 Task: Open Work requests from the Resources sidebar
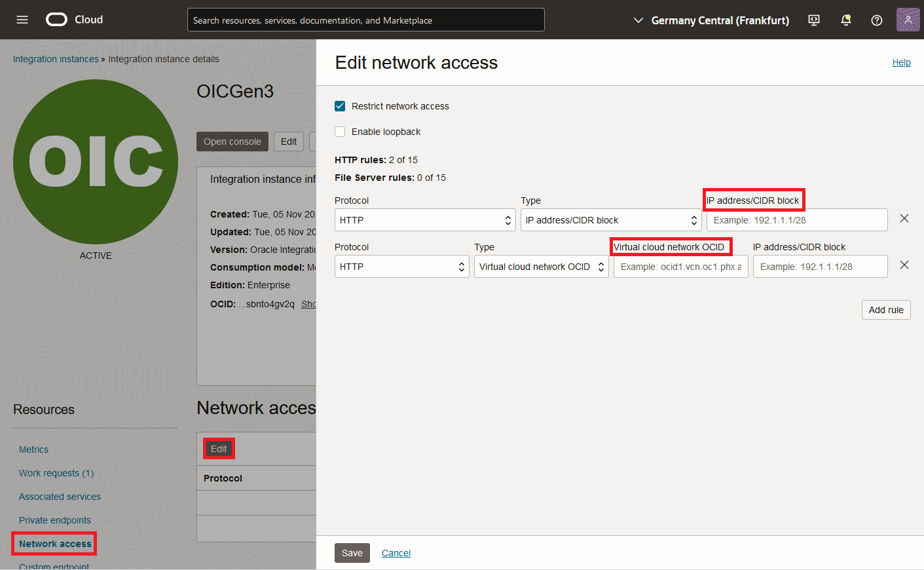(x=56, y=473)
